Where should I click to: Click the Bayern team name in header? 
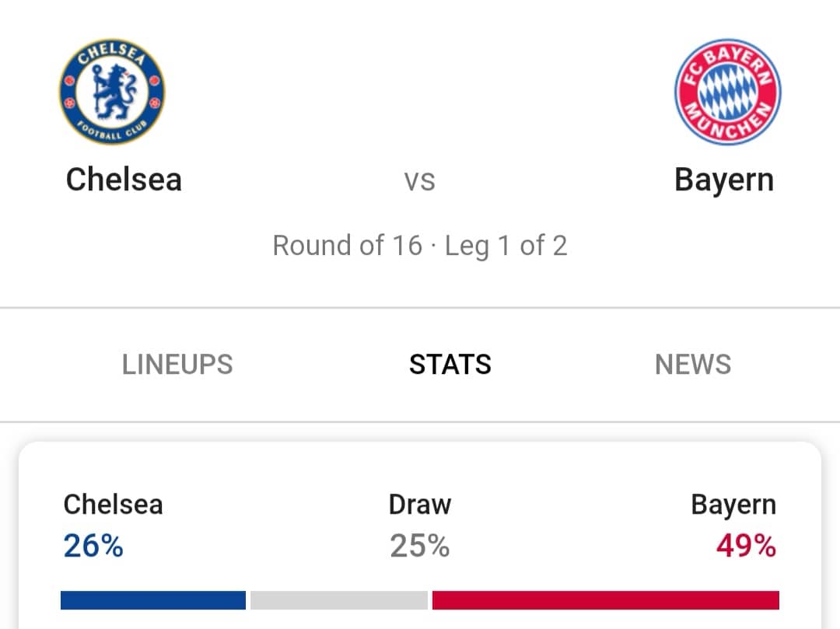724,180
